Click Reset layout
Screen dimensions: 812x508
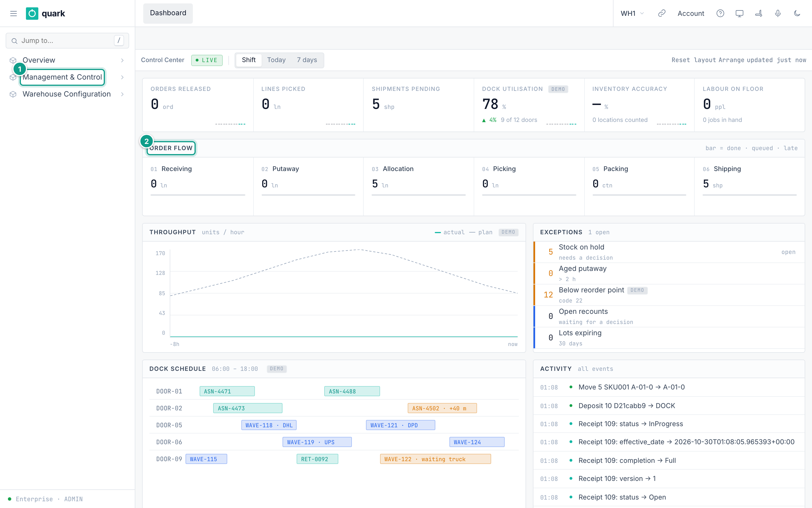(693, 60)
